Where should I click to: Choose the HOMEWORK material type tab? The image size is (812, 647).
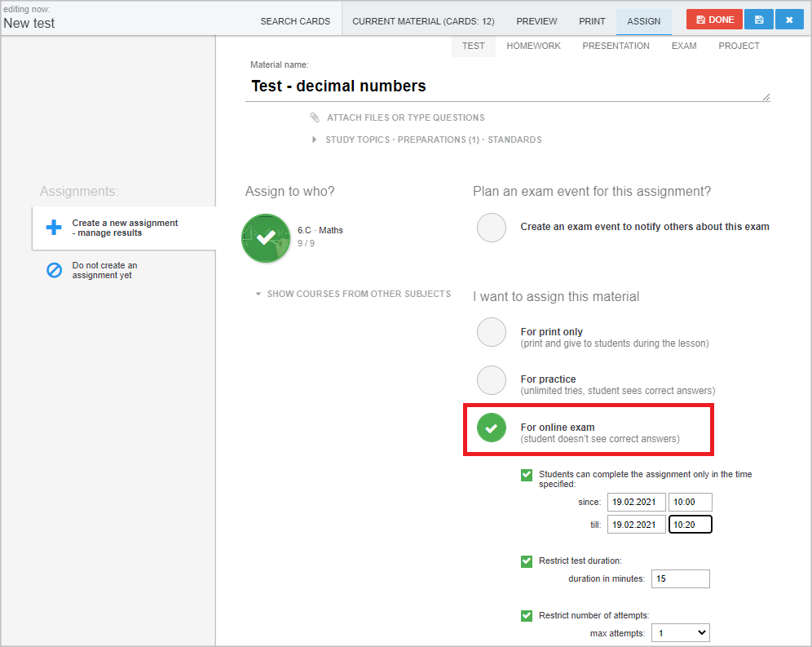[x=533, y=47]
